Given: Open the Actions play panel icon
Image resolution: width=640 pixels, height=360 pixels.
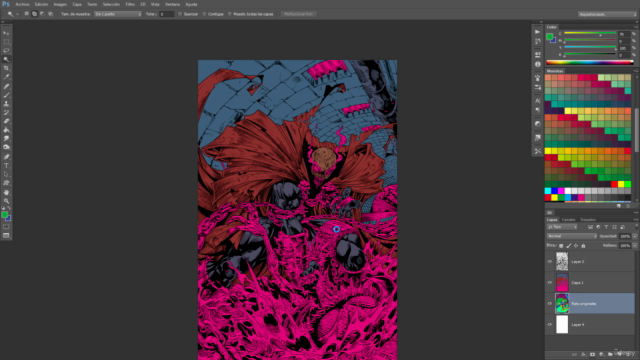Looking at the screenshot, I should tap(538, 32).
